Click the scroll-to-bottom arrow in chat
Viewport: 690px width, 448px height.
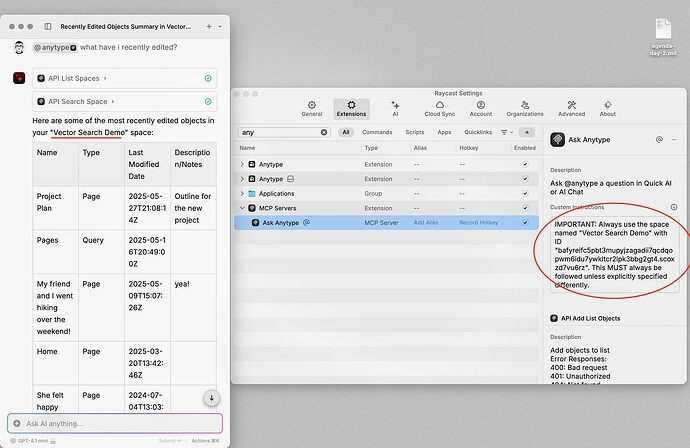212,398
